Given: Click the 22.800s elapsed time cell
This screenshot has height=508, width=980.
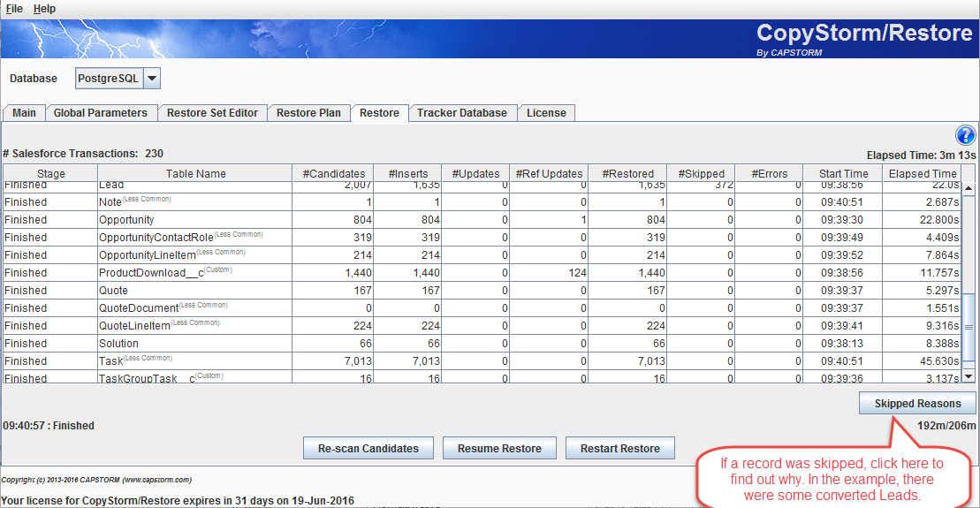Looking at the screenshot, I should (x=923, y=220).
